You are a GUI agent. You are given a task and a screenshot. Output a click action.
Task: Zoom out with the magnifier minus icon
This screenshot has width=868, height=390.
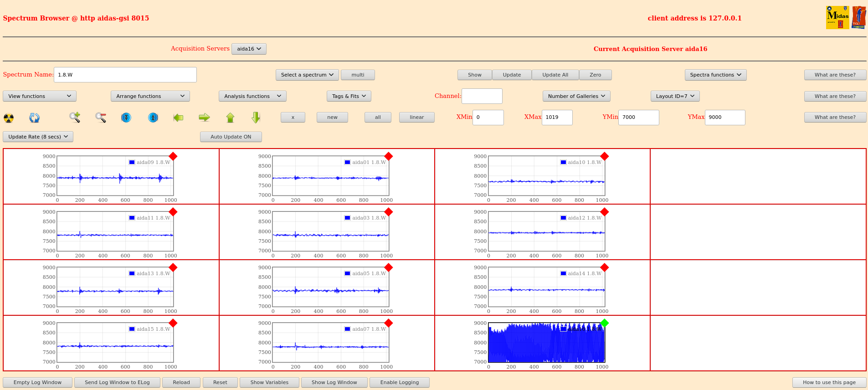pos(101,118)
